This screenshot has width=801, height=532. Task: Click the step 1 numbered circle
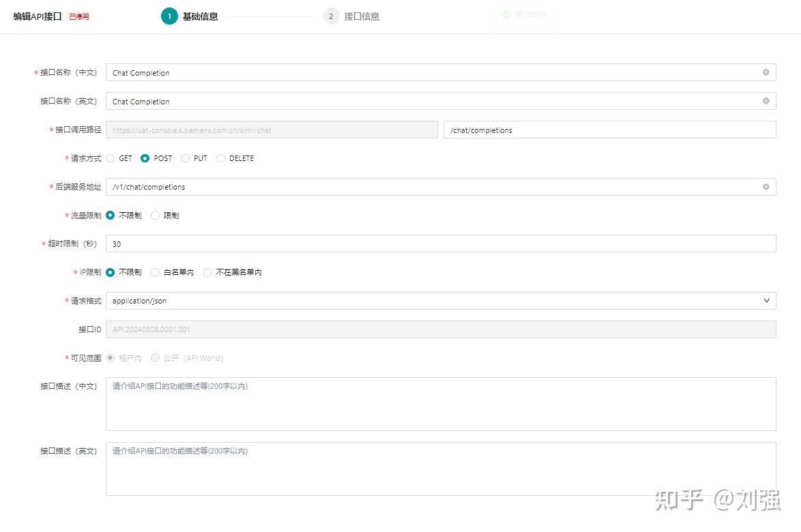tap(169, 16)
